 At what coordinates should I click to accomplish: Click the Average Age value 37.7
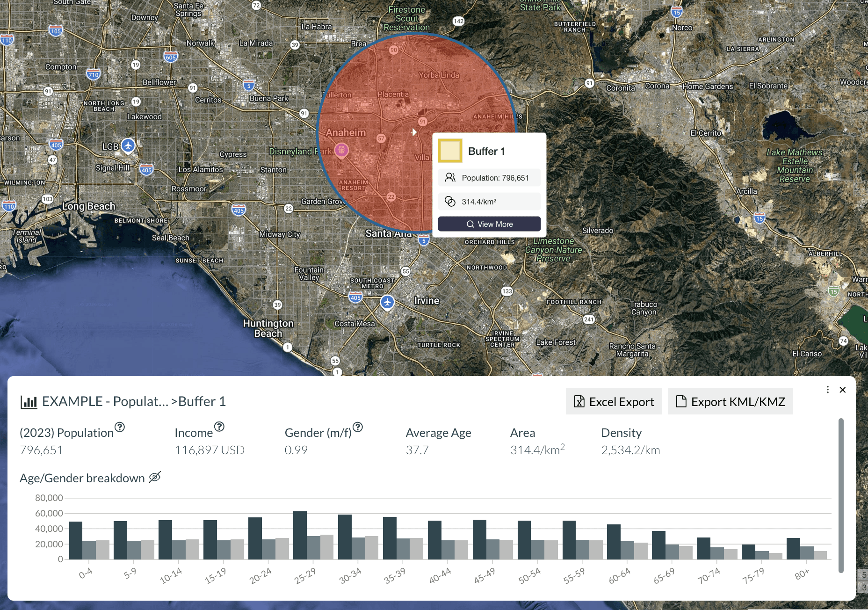tap(417, 450)
